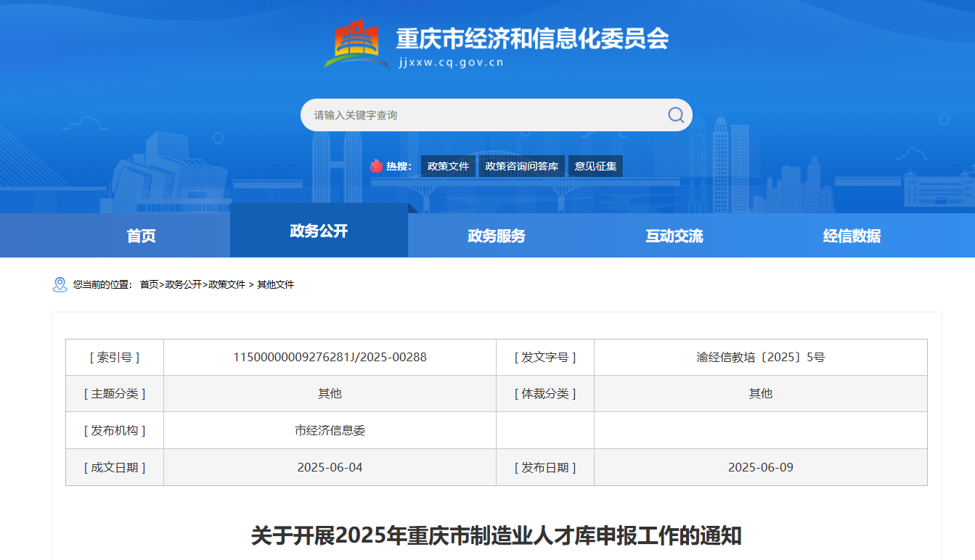Open the 意见征集 hot search tag
The height and width of the screenshot is (560, 975).
pyautogui.click(x=595, y=166)
